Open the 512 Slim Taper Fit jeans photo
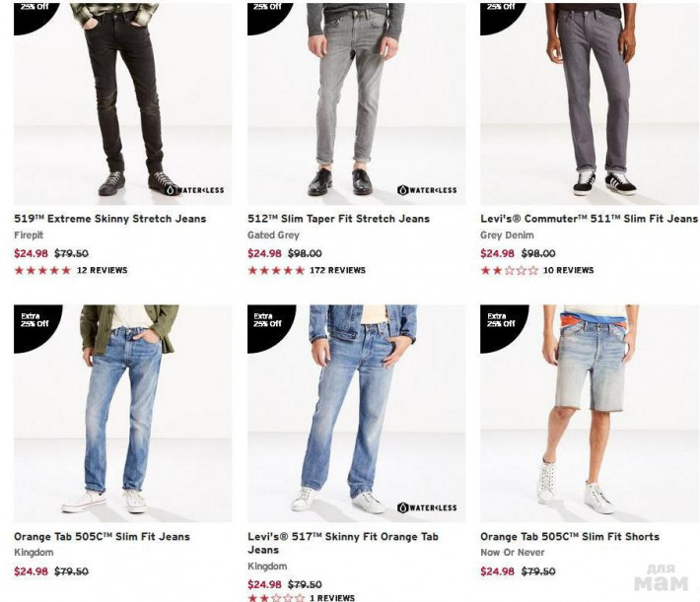 tap(356, 104)
